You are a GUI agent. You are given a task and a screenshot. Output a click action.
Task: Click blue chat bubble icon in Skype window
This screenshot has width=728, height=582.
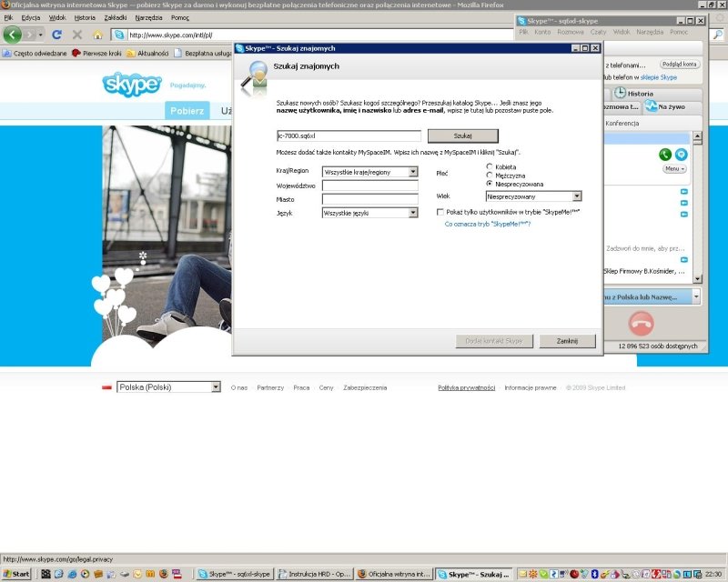point(681,155)
